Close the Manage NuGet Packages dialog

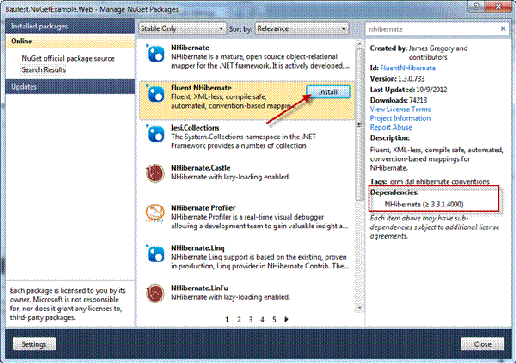click(482, 344)
